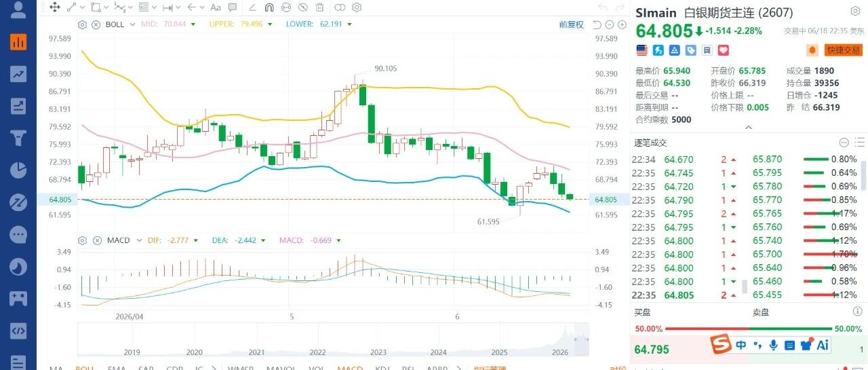Open the dropdown beside the arrow marker tool
Screen dimensions: 868x370
click(202, 7)
